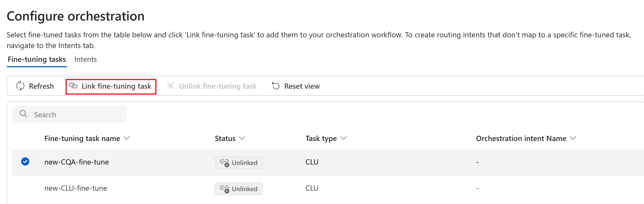Open the Task type column dropdown chevron
Viewport: 644px width, 204px height.
(x=344, y=138)
